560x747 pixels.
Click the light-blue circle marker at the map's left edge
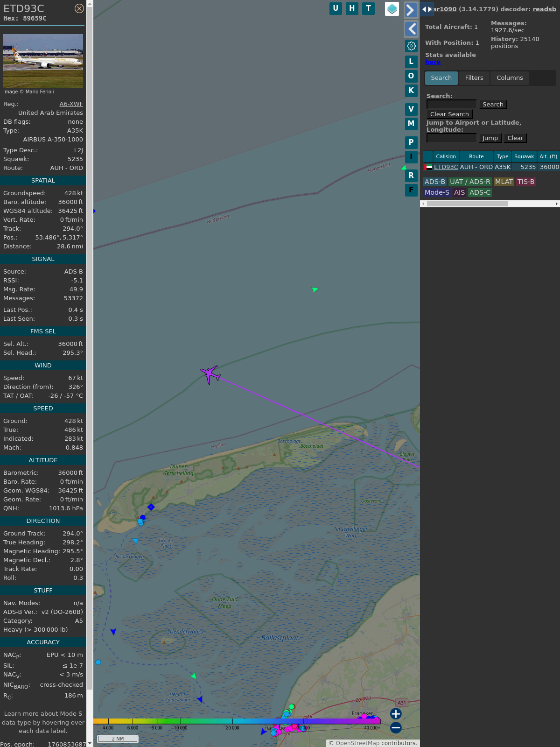pos(98,662)
